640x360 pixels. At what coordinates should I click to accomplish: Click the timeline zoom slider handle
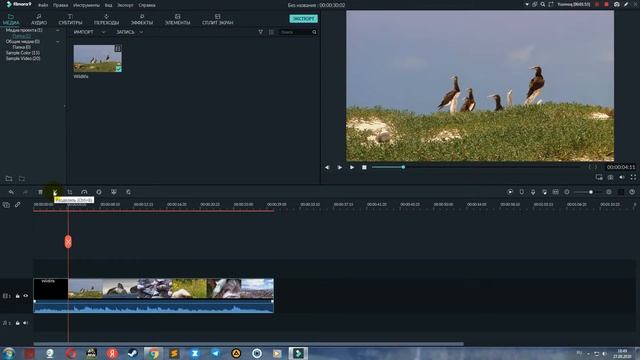pos(591,192)
